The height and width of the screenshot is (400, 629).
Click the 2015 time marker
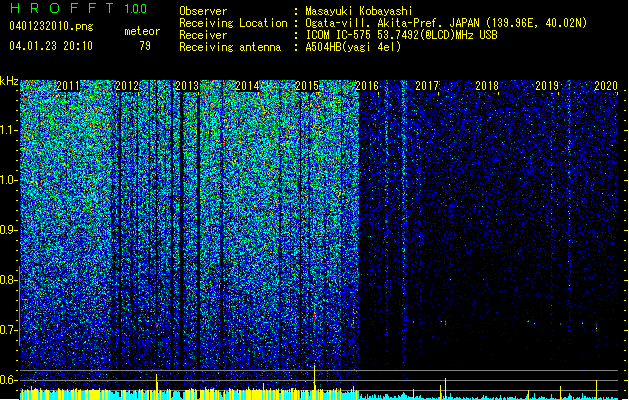pyautogui.click(x=307, y=86)
